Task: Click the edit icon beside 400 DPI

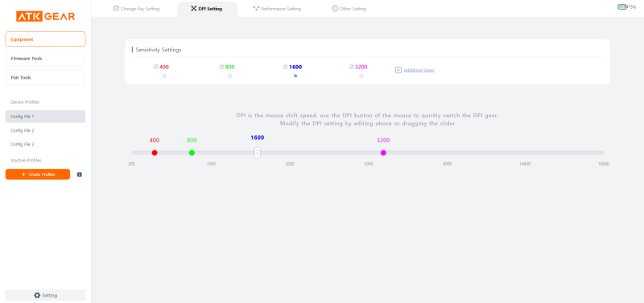Action: 155,67
